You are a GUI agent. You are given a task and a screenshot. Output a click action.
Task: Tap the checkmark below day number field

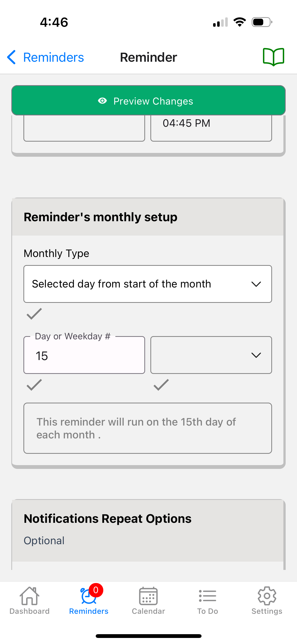pos(34,385)
